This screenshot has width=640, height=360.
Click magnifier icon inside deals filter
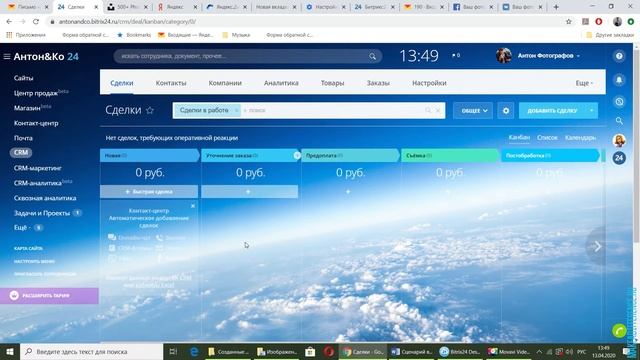click(x=428, y=110)
